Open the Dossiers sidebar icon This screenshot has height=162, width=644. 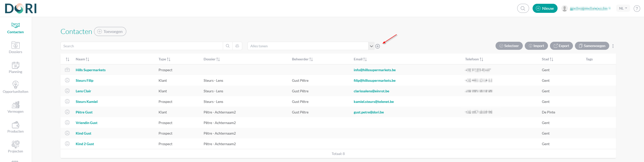[x=15, y=46]
